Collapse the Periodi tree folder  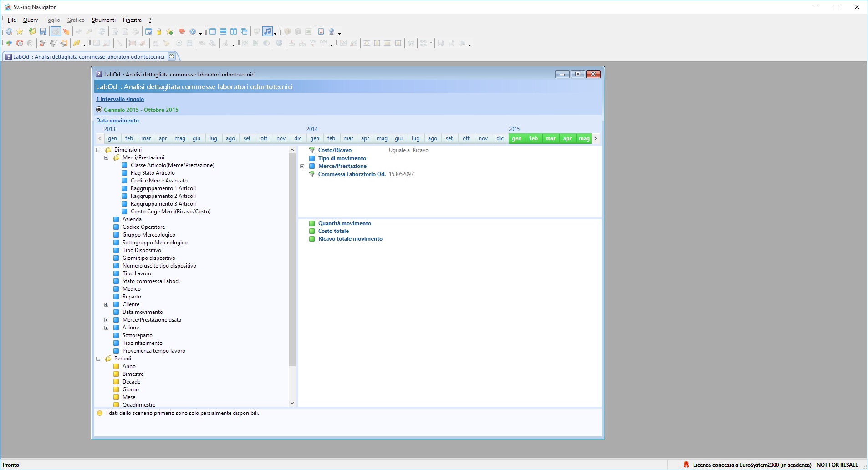point(98,359)
